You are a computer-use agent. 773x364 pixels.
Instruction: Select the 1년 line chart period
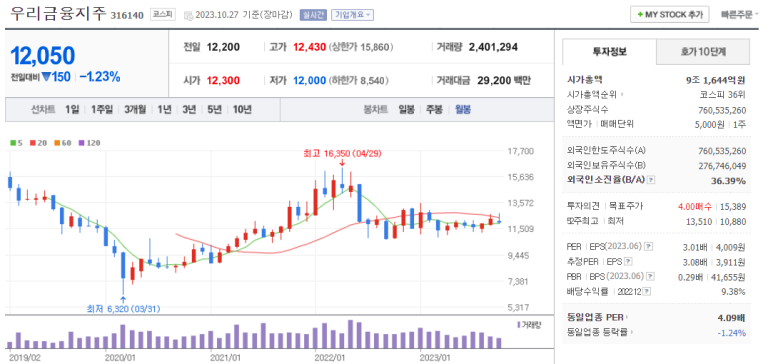tap(164, 109)
